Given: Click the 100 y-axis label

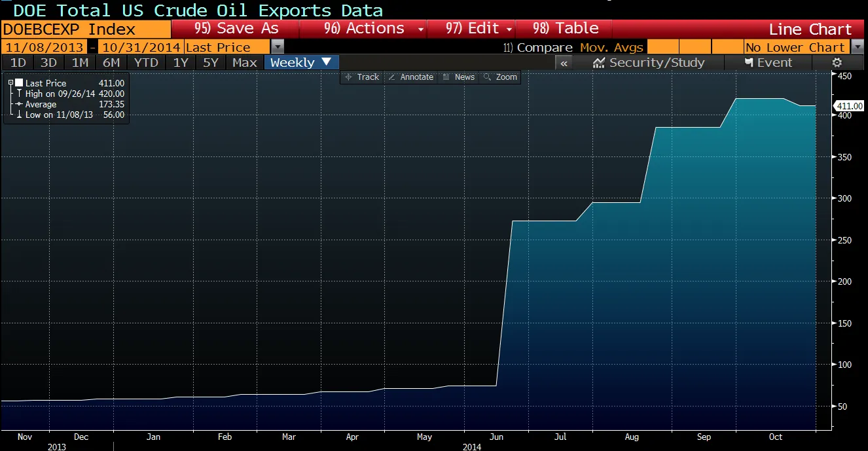Looking at the screenshot, I should tap(844, 365).
